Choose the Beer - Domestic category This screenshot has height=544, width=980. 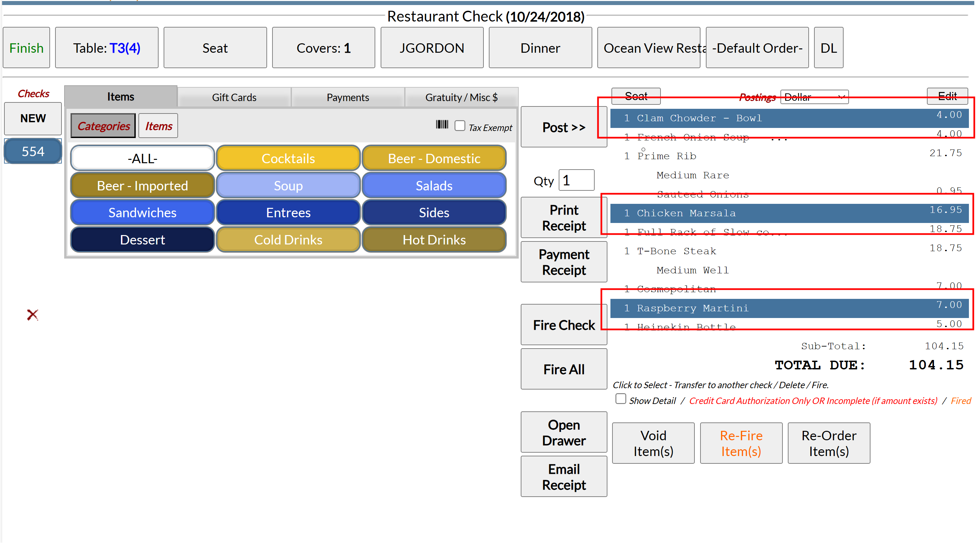click(434, 158)
